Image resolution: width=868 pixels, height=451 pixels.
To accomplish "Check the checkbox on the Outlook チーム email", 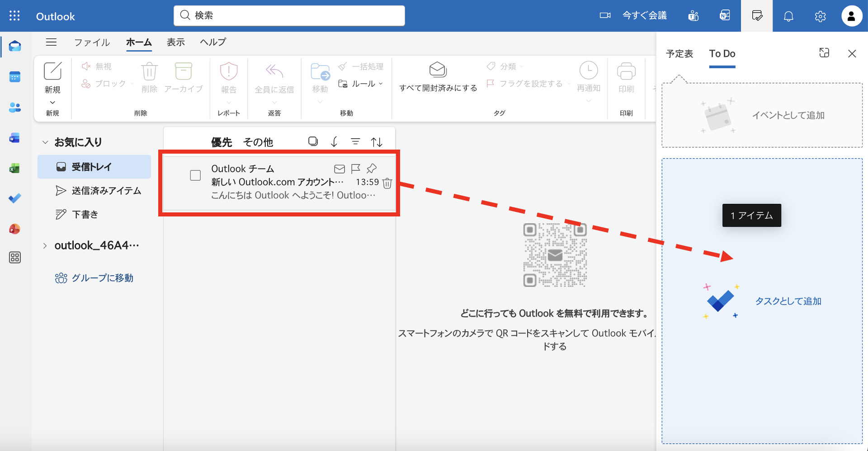I will pyautogui.click(x=195, y=175).
